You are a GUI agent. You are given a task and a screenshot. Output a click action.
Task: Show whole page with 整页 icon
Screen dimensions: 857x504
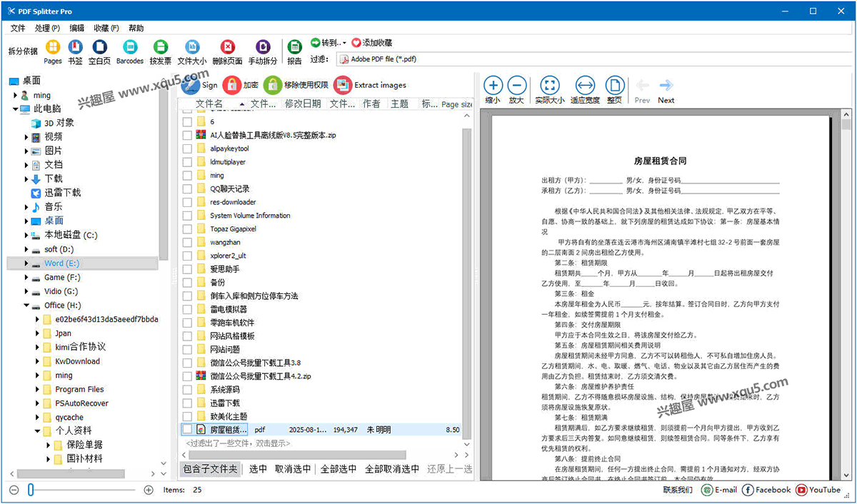point(614,85)
